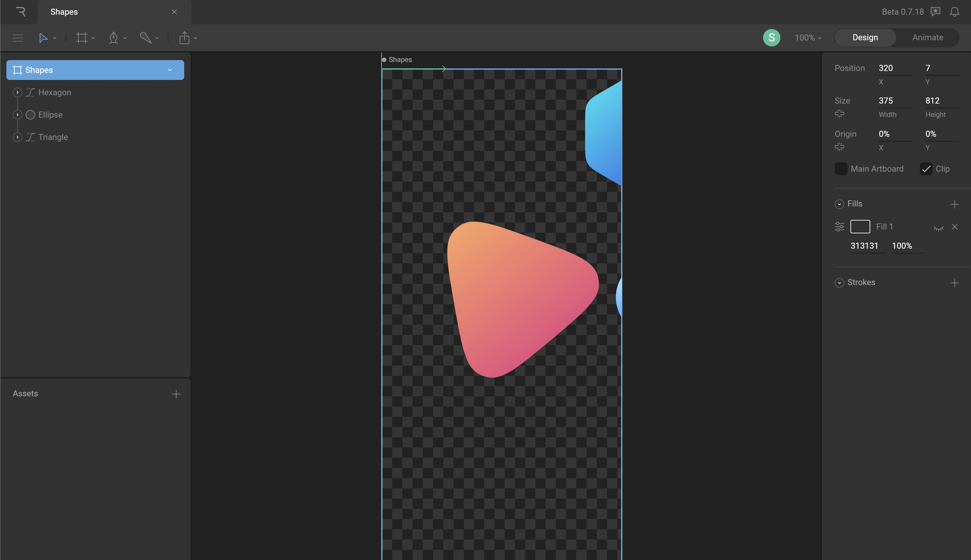Toggle the Clip checkbox
Screen dimensions: 971x560
pyautogui.click(x=926, y=169)
